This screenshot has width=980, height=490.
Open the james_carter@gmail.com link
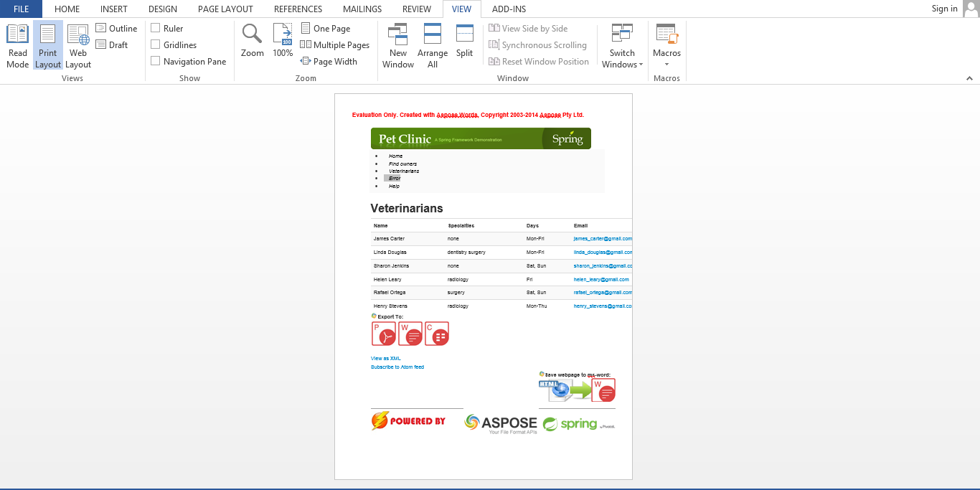point(603,238)
